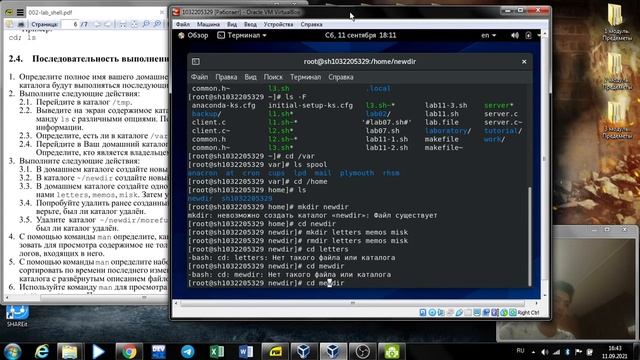Click the hard disk activity icon in VirtualBox status bar
This screenshot has height=360, width=640.
tap(423, 313)
